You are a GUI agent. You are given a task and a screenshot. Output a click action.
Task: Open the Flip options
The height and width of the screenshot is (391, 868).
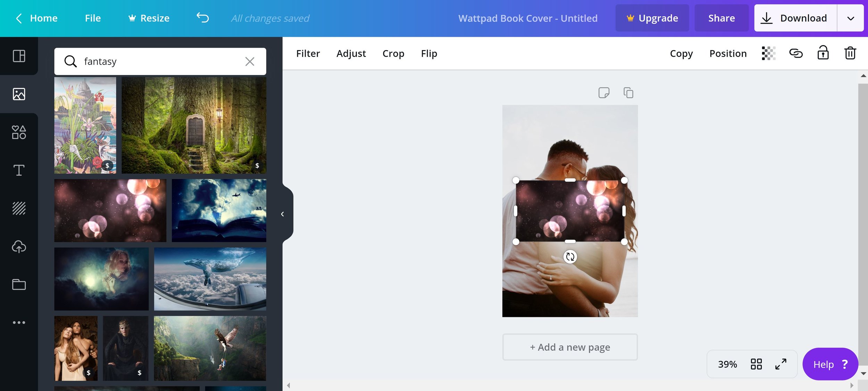(x=429, y=54)
